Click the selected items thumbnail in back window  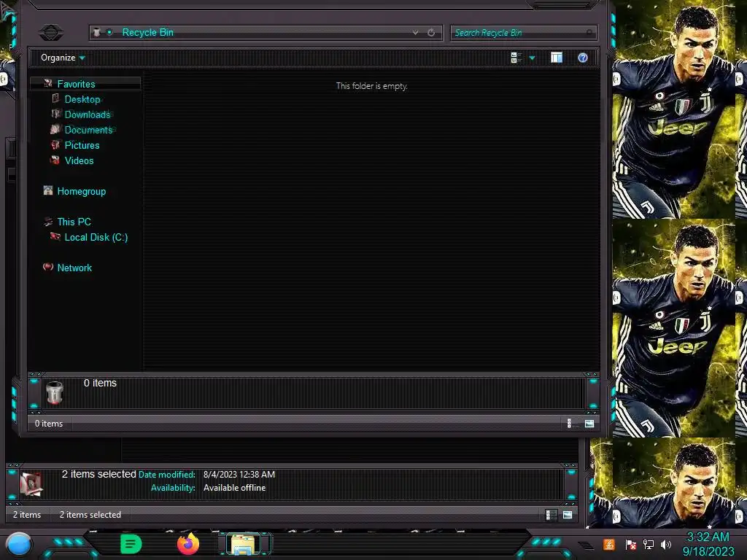31,484
